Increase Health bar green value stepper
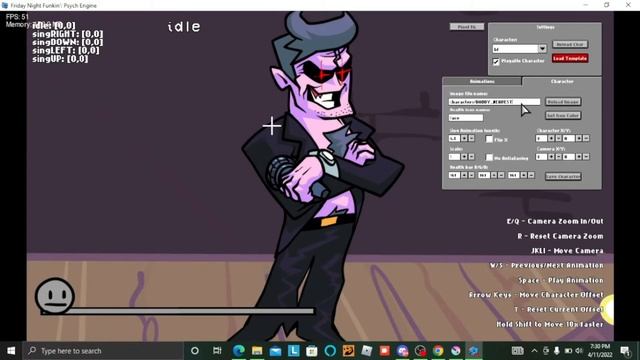Image resolution: width=640 pixels, height=360 pixels. (494, 175)
